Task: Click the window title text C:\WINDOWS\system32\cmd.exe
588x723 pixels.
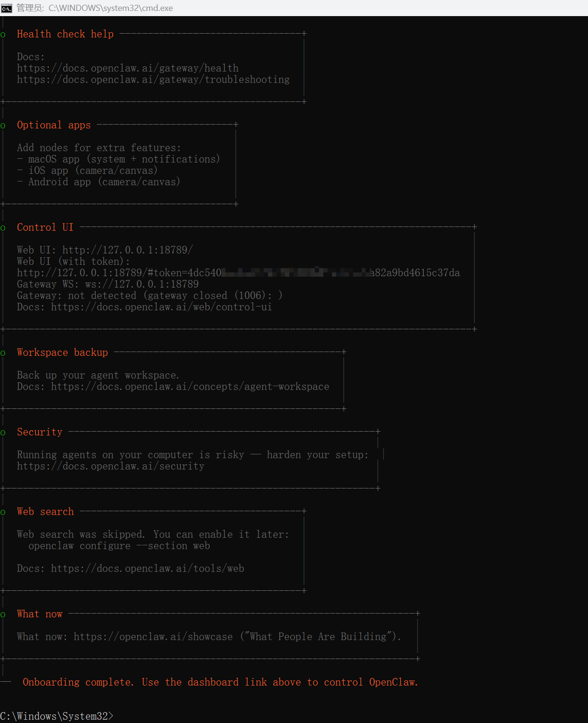Action: [x=110, y=8]
